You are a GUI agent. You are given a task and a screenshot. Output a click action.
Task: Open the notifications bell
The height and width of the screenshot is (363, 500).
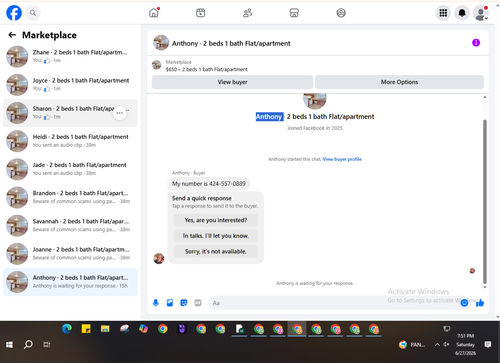point(462,13)
